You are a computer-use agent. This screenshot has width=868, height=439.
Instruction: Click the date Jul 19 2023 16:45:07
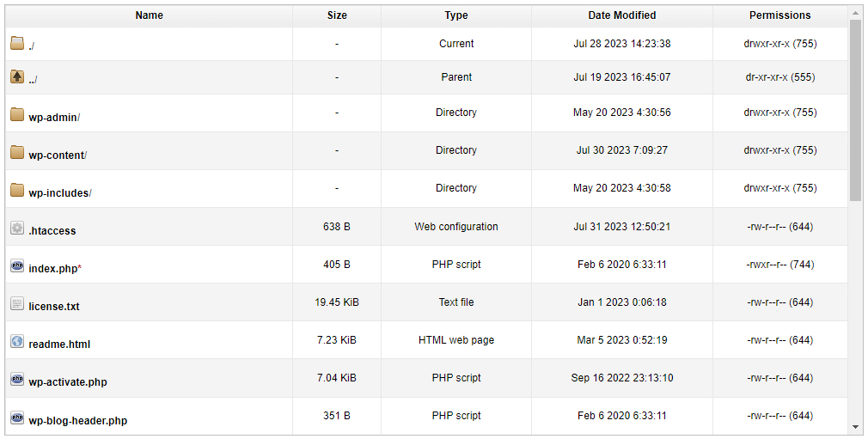[621, 77]
